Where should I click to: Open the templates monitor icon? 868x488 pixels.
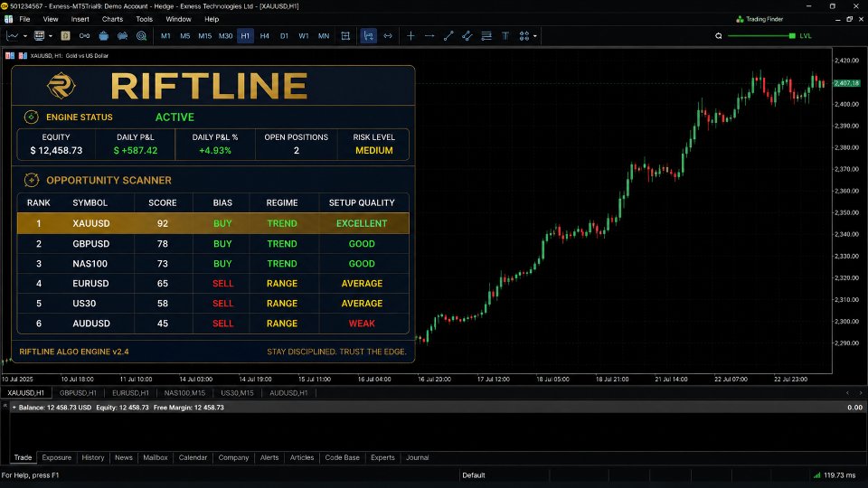point(39,36)
